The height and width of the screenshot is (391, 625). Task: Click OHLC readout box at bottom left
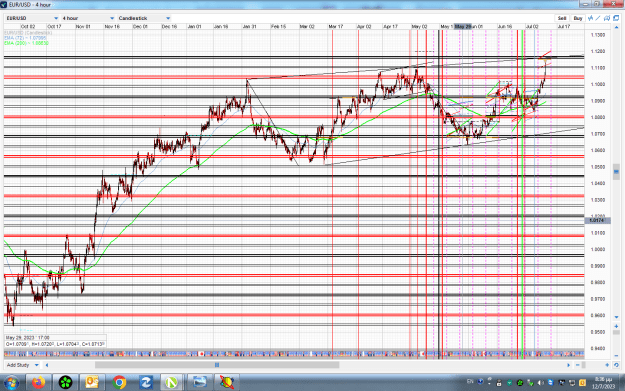[55, 341]
